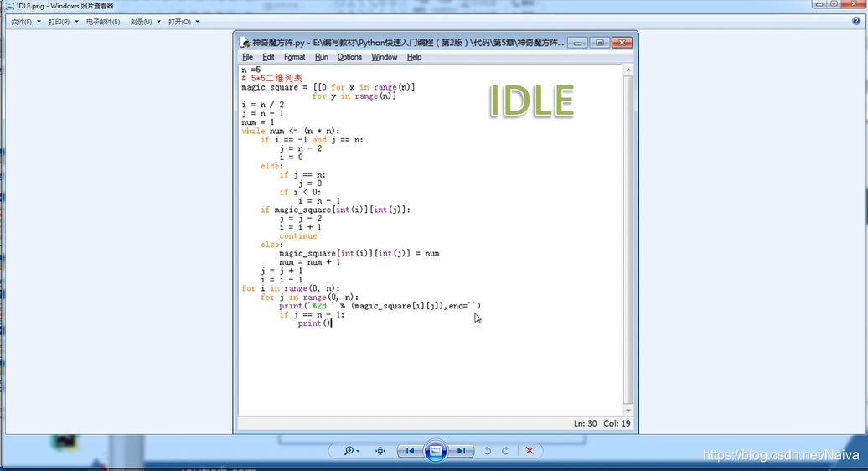Delete the photo with the red X icon
868x471 pixels.
pos(530,451)
